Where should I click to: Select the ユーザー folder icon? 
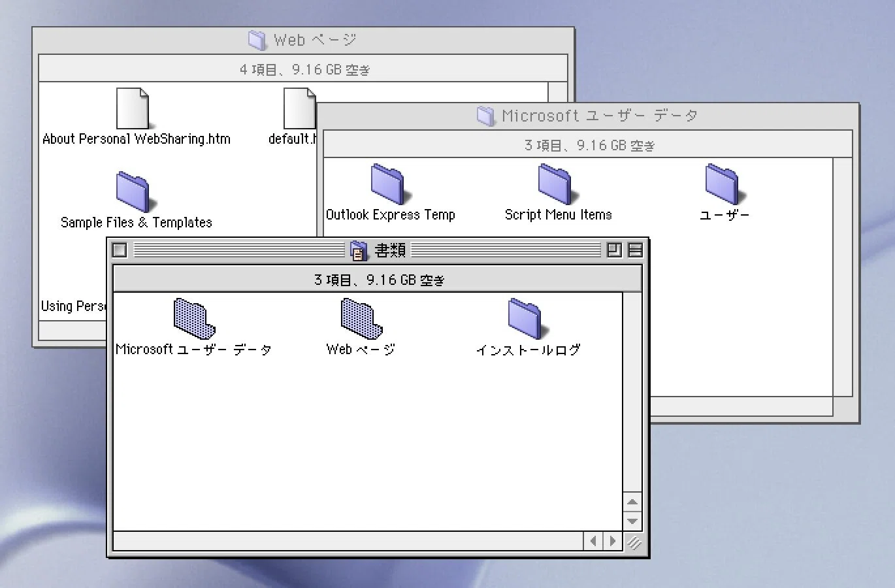point(724,184)
